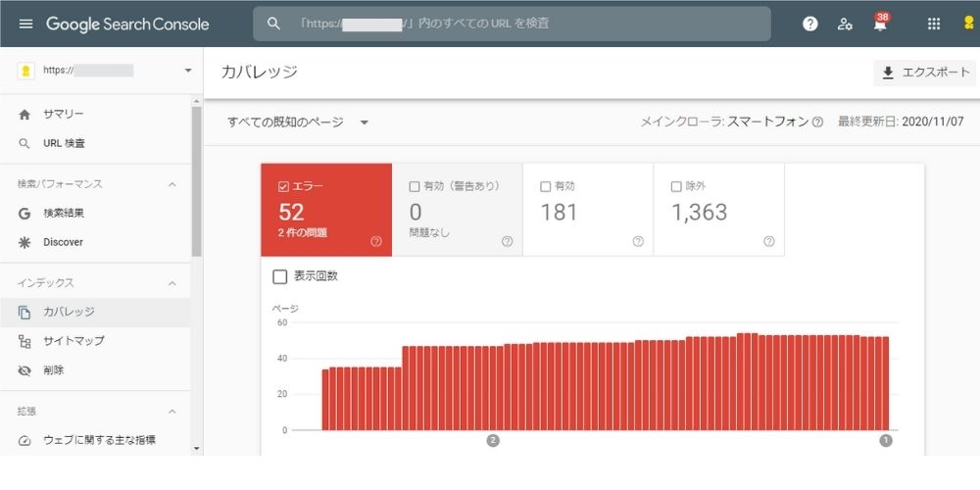Open the Google apps grid

(x=934, y=24)
